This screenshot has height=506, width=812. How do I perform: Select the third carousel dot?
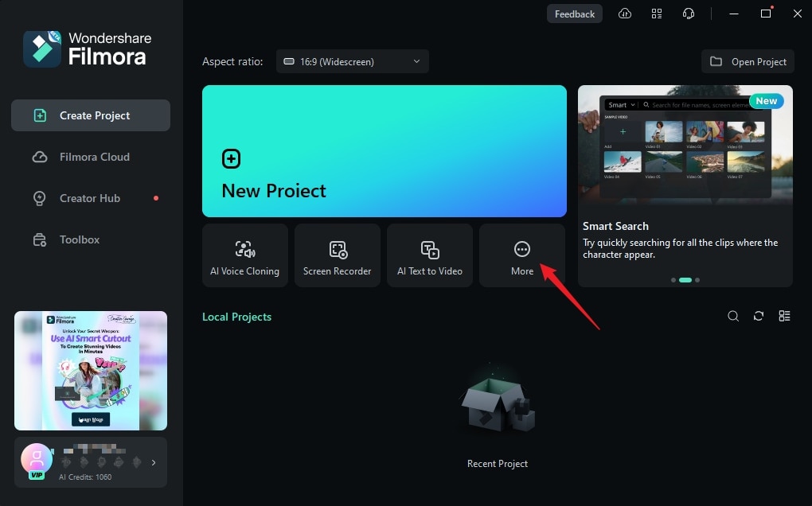(x=697, y=280)
